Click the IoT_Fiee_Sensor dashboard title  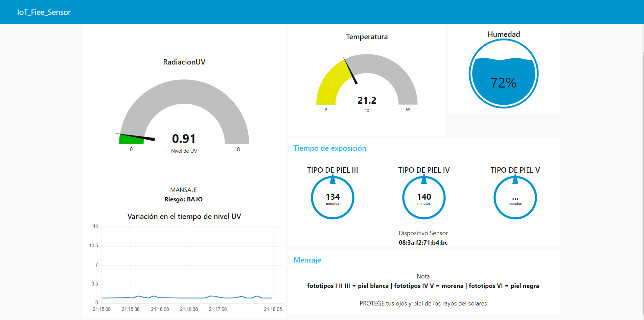(44, 12)
